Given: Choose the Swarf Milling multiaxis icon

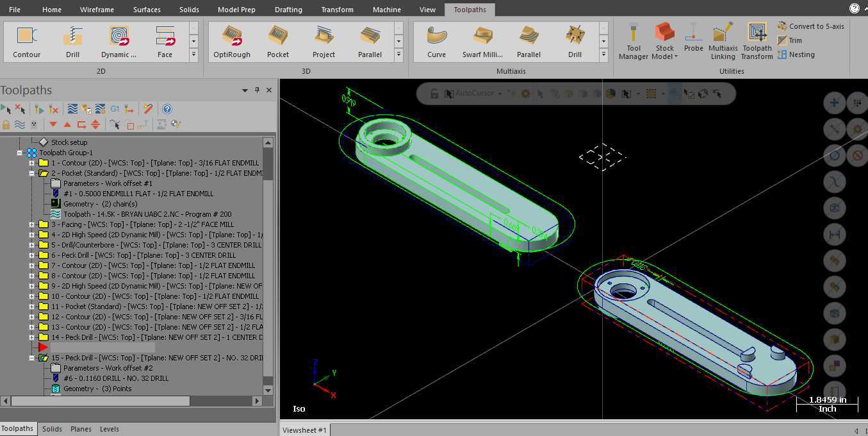Looking at the screenshot, I should tap(482, 42).
